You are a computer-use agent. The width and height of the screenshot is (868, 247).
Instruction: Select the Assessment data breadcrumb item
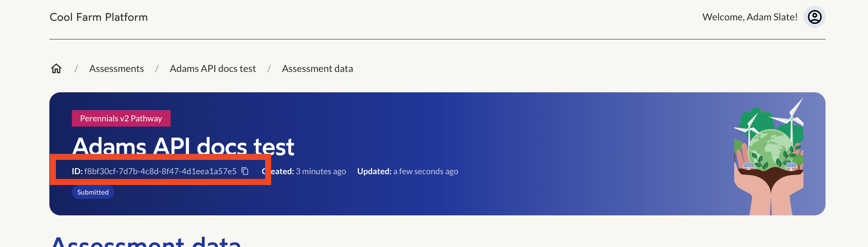pyautogui.click(x=317, y=68)
